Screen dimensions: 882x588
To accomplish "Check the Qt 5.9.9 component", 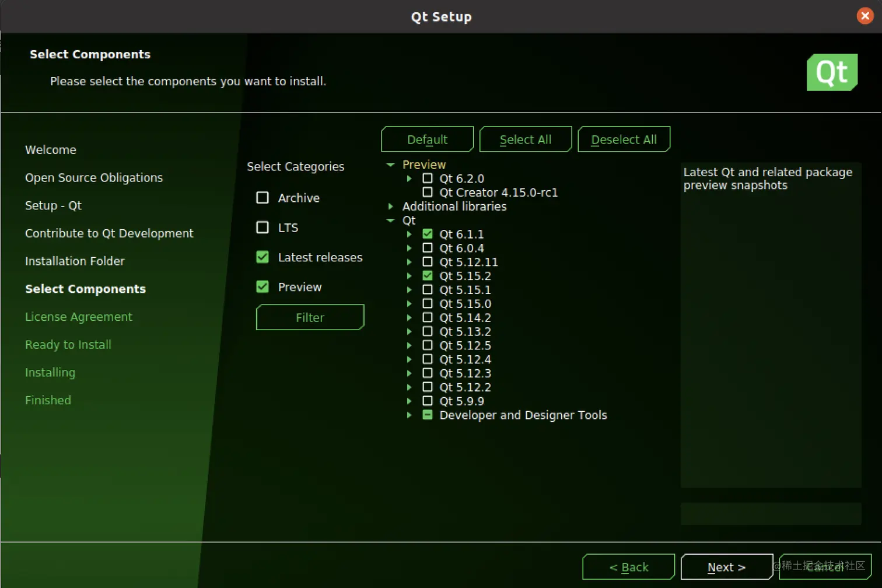I will [428, 401].
